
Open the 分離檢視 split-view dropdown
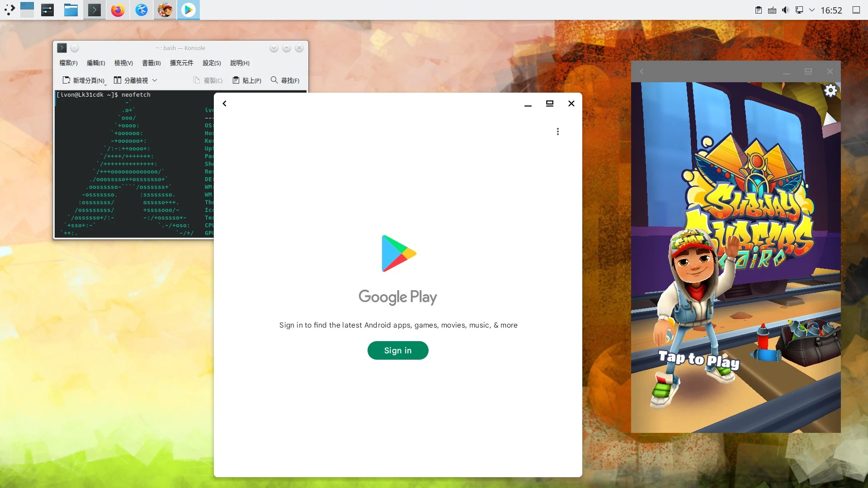[155, 80]
